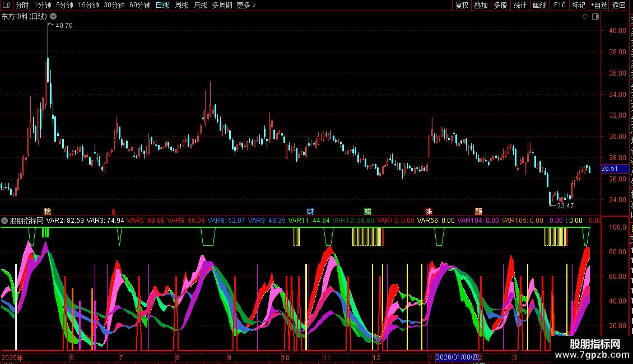Image resolution: width=633 pixels, height=364 pixels.
Task: Click the 复权 button
Action: [462, 5]
